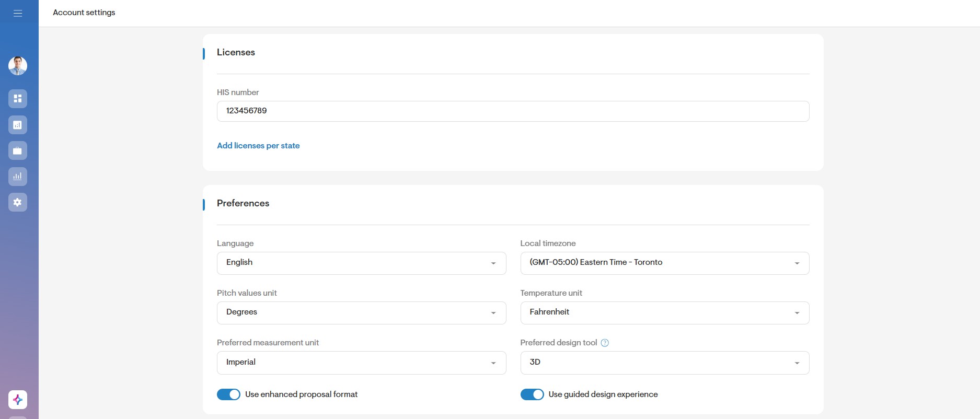Toggle Use enhanced proposal format switch
Screen dimensions: 980x419
(x=228, y=394)
